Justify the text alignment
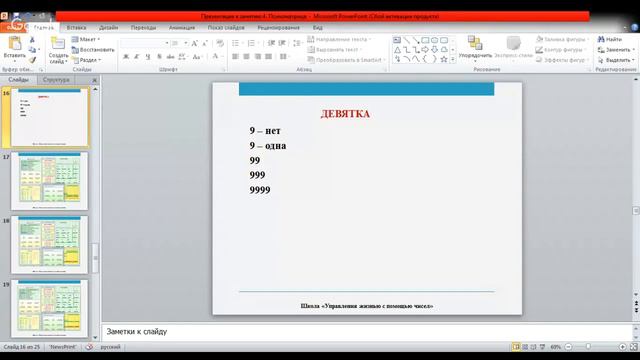 [268, 57]
